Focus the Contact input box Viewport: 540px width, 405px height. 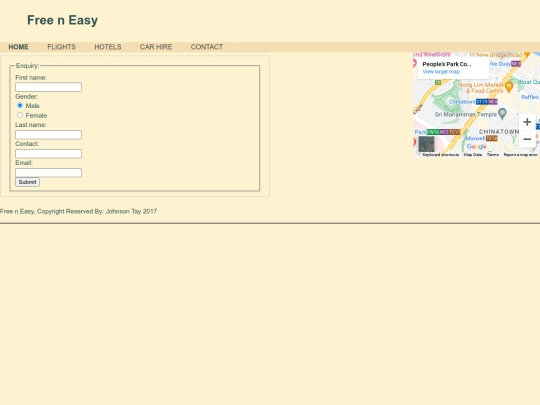(x=49, y=154)
